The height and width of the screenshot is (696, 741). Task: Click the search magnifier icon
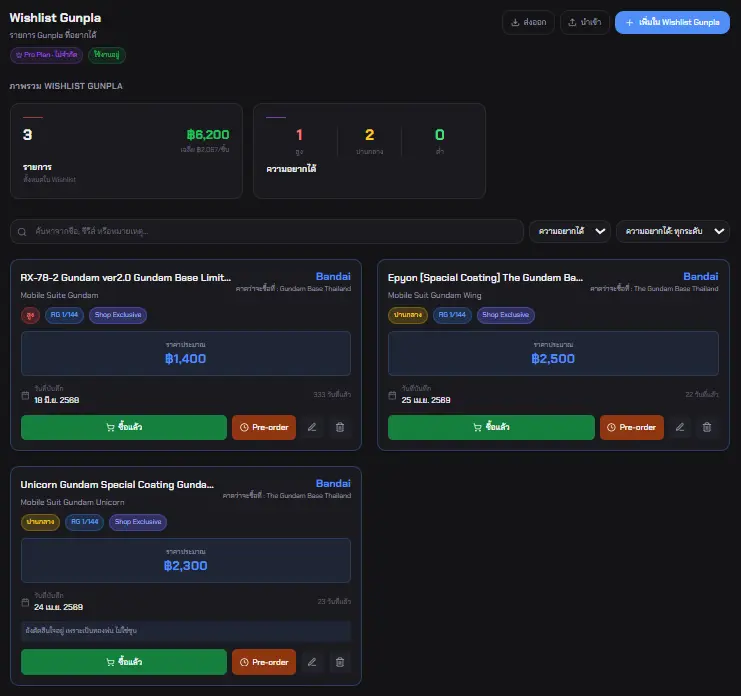(x=22, y=232)
